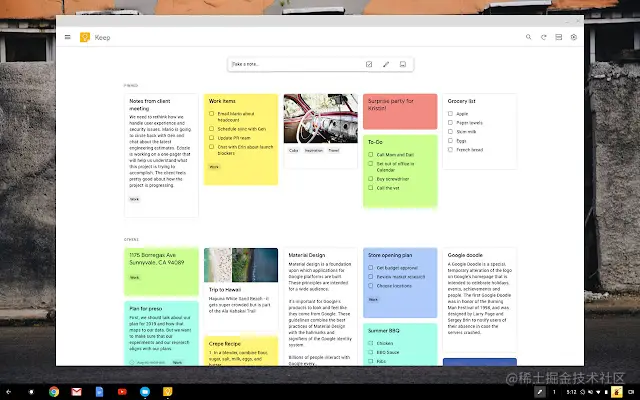Open Work label on client meeting note

(134, 199)
